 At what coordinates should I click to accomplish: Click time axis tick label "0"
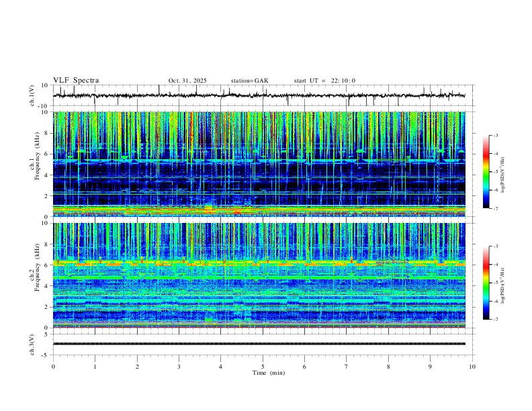point(53,367)
